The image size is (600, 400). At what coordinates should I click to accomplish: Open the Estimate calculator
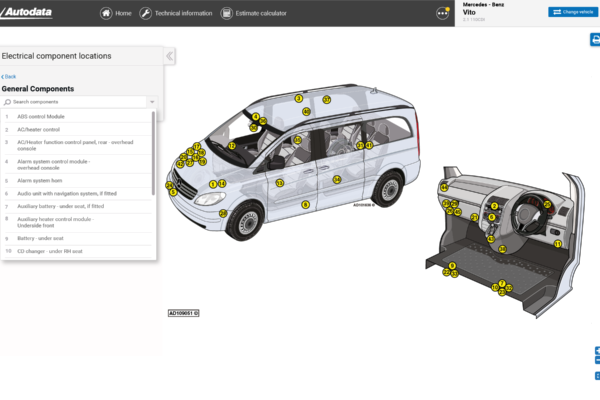[x=253, y=14]
